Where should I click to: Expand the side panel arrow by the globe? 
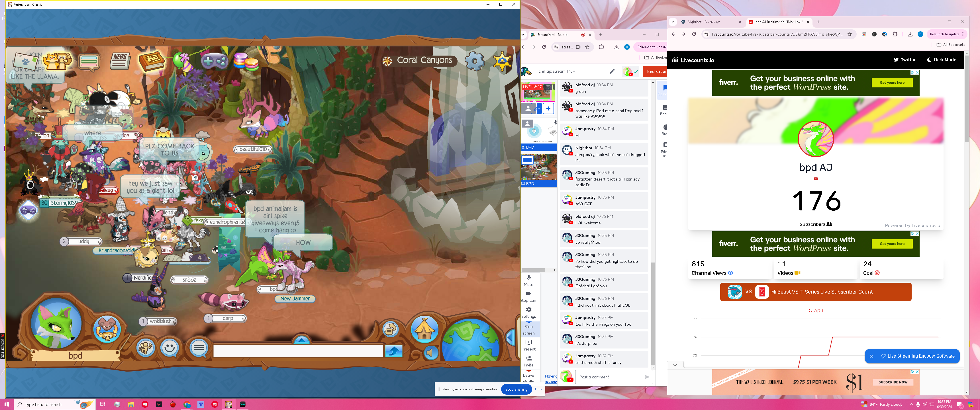pos(510,337)
